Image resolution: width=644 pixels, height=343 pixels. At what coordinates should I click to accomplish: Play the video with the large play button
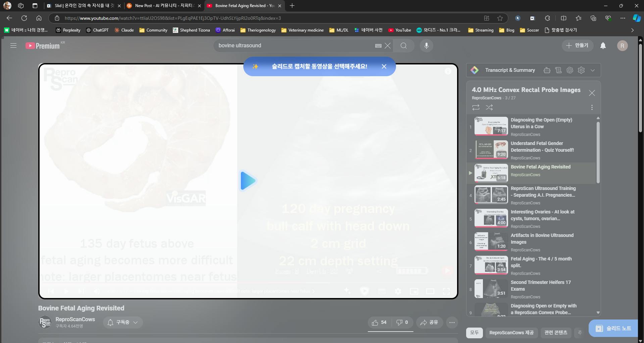(248, 181)
